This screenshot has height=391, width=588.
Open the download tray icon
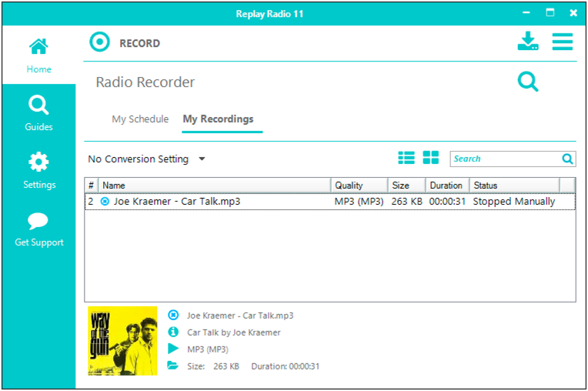(528, 41)
